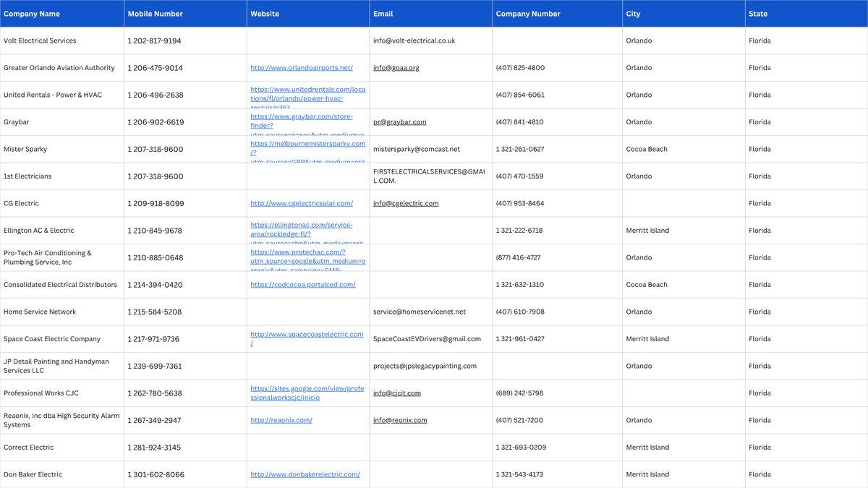Select the Email column header
The height and width of the screenshot is (488, 868).
click(x=431, y=14)
